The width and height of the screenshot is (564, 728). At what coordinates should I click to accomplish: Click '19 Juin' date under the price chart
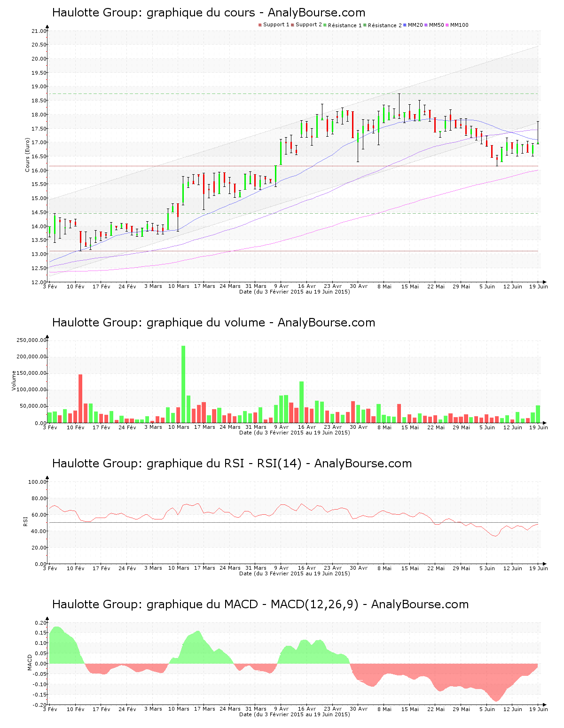(539, 286)
